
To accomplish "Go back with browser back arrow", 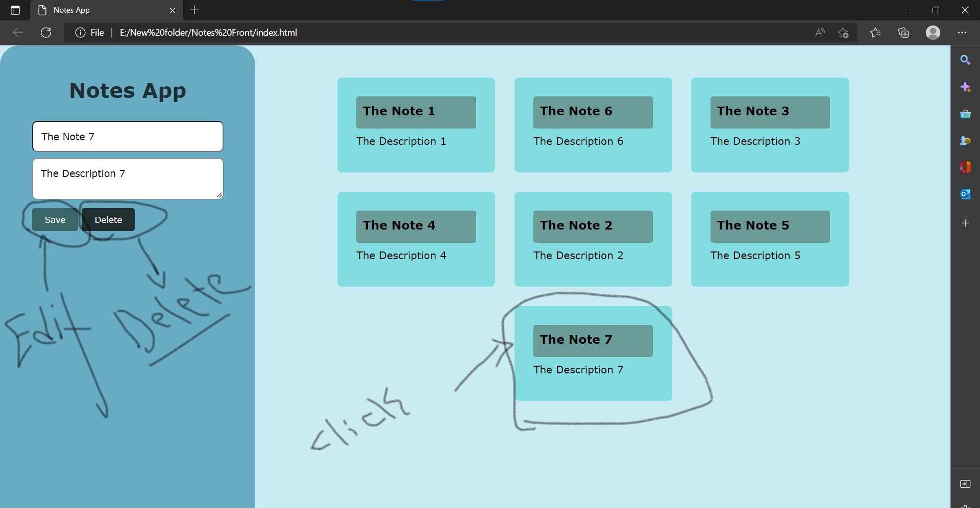I will pos(18,33).
